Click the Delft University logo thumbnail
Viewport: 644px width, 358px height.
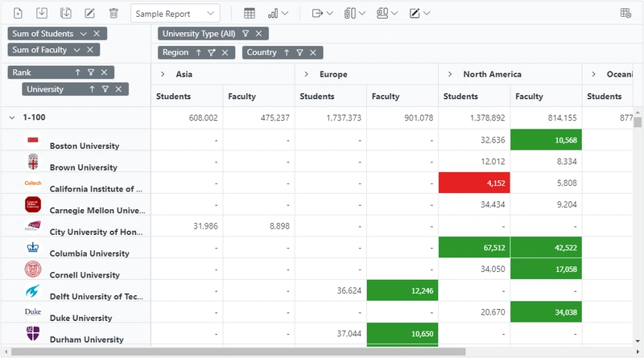pyautogui.click(x=33, y=290)
